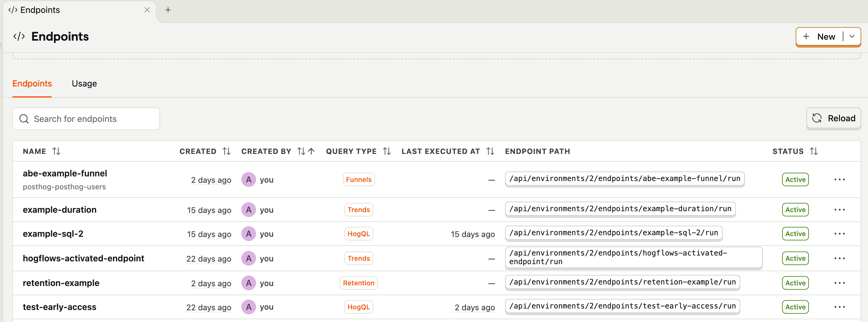The height and width of the screenshot is (322, 868).
Task: Sort the Query Type column with its sort icon
Action: (x=387, y=151)
